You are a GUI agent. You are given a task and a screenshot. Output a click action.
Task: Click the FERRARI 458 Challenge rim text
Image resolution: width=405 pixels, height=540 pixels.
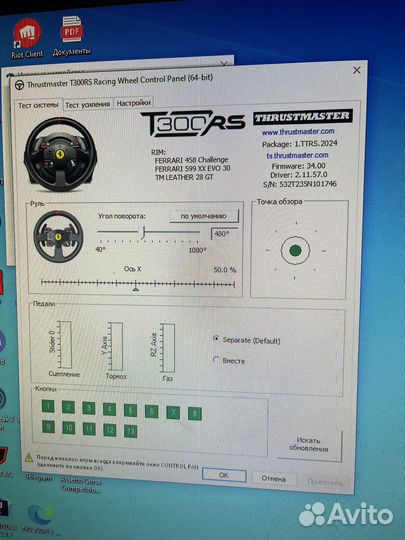tap(191, 160)
